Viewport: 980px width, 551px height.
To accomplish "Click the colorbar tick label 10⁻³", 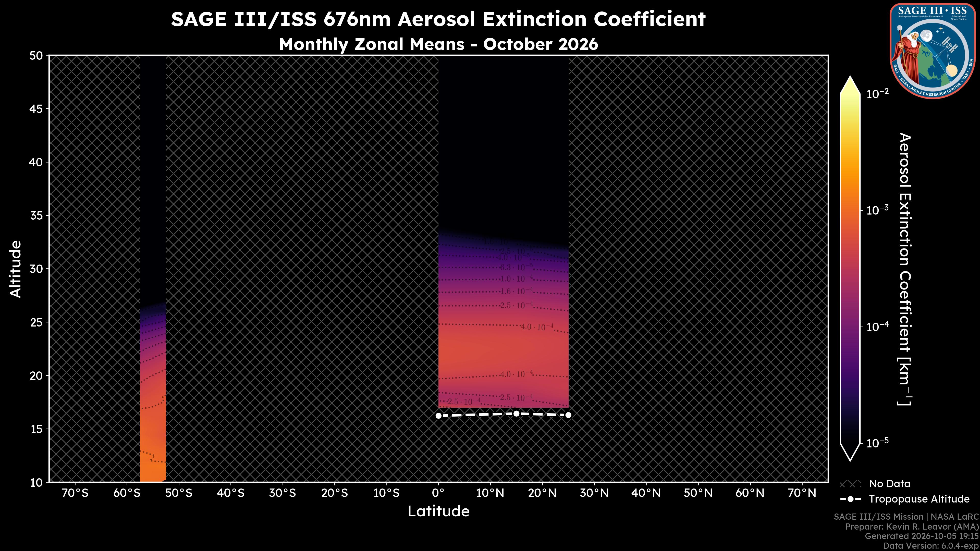I will [x=878, y=210].
